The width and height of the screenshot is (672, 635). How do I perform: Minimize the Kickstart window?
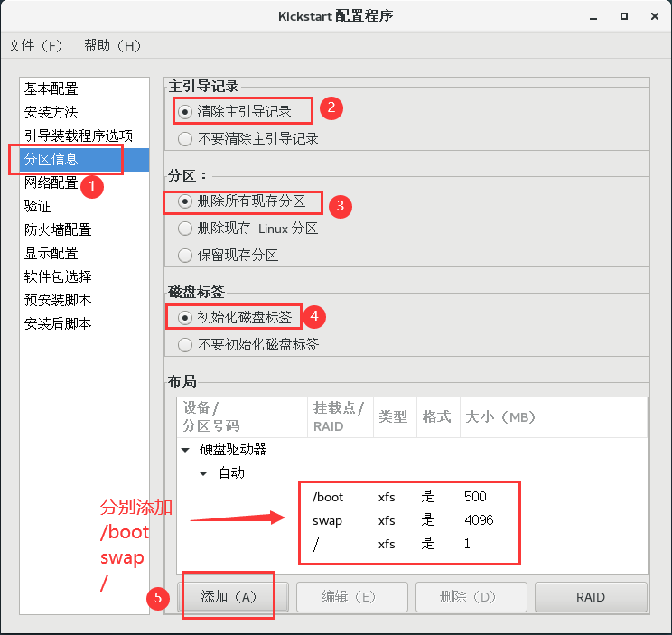(593, 16)
